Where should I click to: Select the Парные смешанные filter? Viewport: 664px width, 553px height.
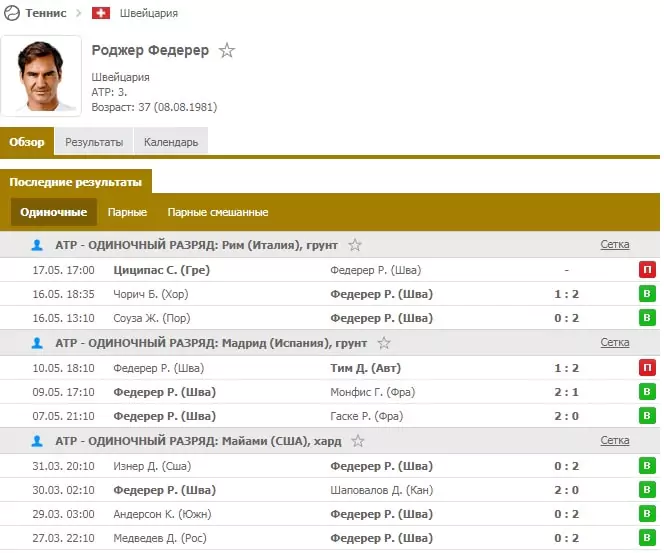click(x=218, y=212)
